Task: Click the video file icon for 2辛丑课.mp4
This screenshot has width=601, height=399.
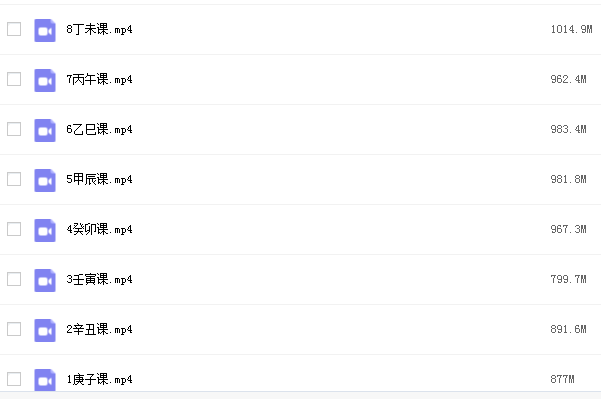Action: (x=45, y=330)
